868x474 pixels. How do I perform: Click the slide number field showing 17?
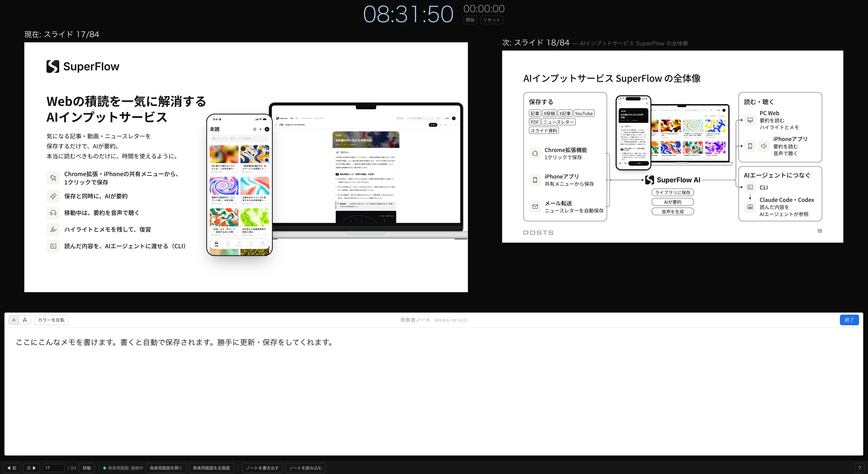54,468
